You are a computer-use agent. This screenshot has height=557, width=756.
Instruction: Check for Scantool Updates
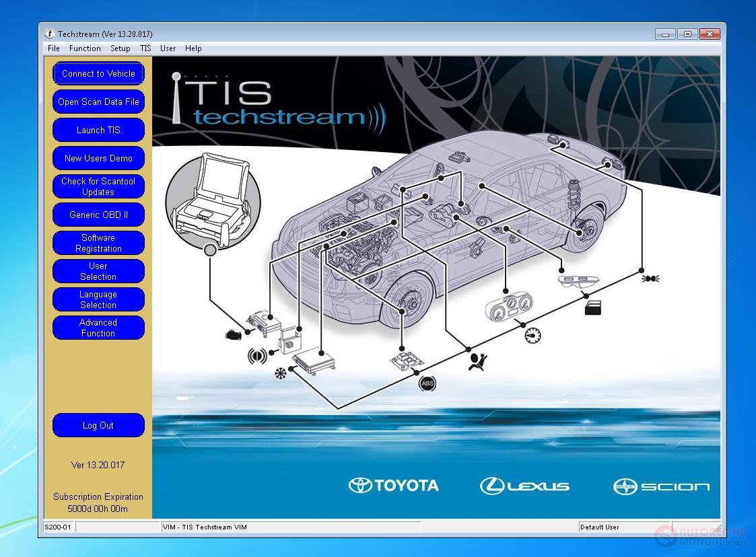pyautogui.click(x=98, y=186)
